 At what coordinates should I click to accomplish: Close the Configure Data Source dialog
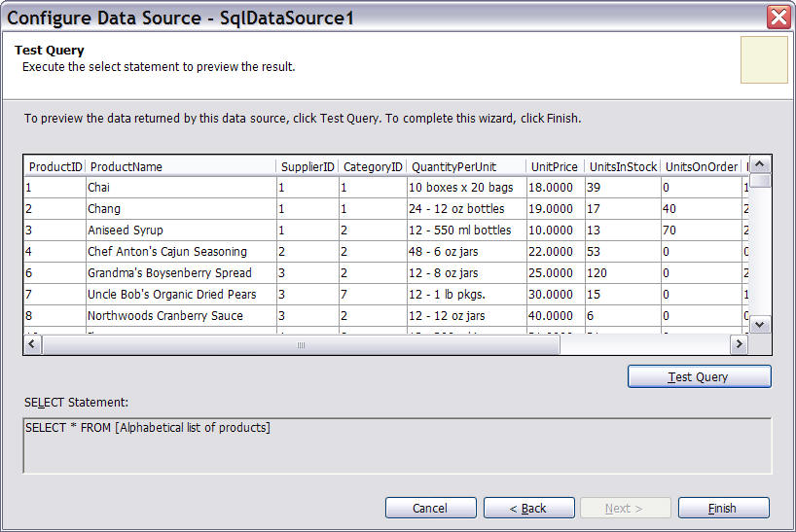(778, 17)
